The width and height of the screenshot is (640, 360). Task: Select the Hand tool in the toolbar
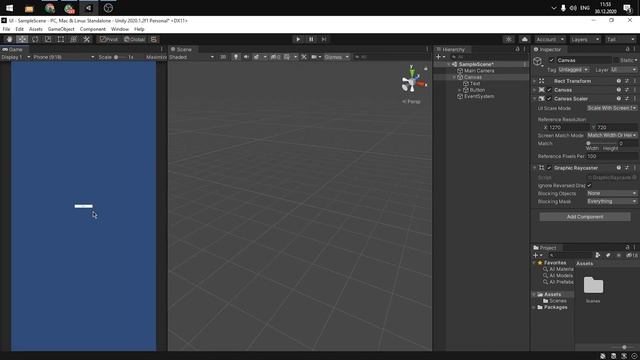tap(9, 40)
